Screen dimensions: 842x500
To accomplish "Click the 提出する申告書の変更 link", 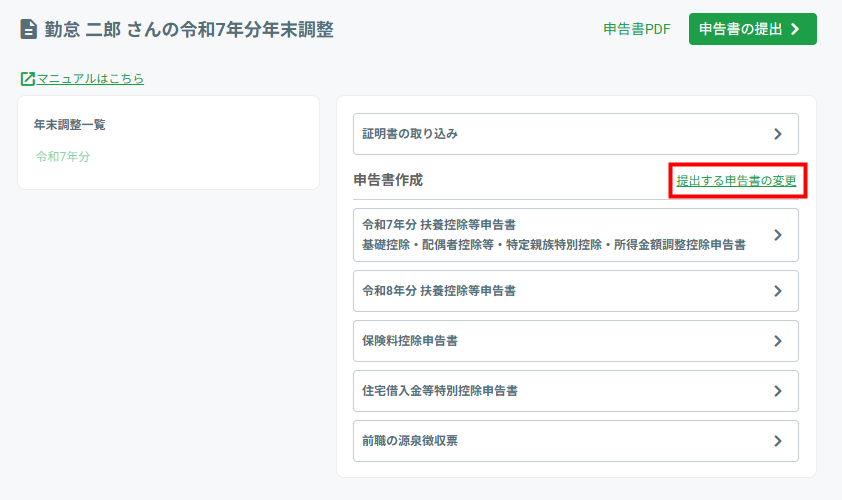I will [x=736, y=181].
